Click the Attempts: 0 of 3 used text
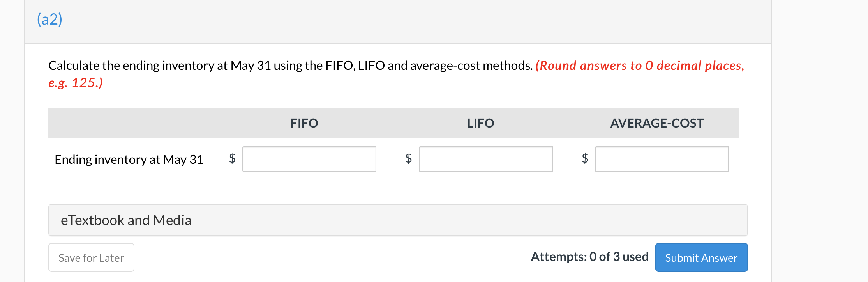This screenshot has height=282, width=868. (589, 257)
